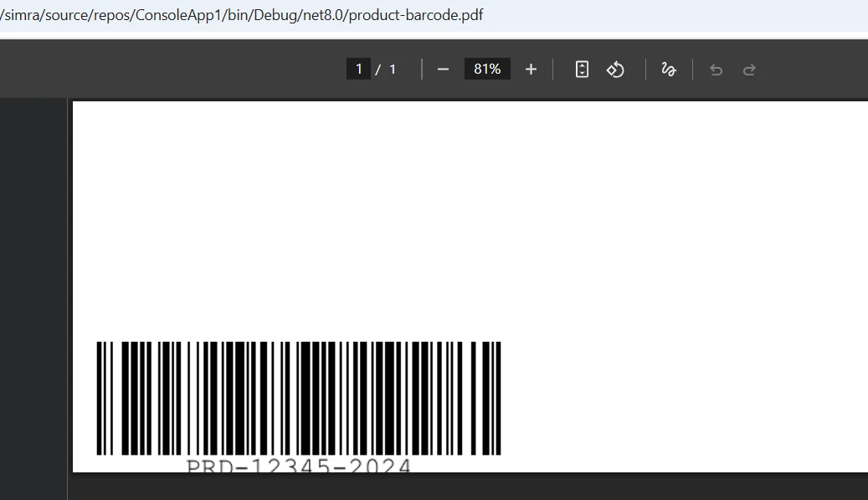Click the total page count number
Screen dimensions: 868x500
393,70
